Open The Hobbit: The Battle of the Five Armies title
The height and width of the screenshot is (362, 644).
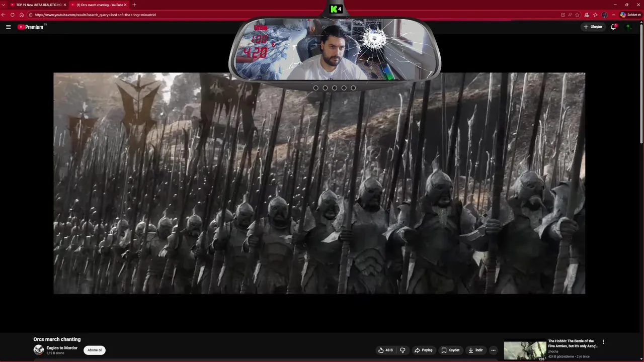click(x=573, y=343)
